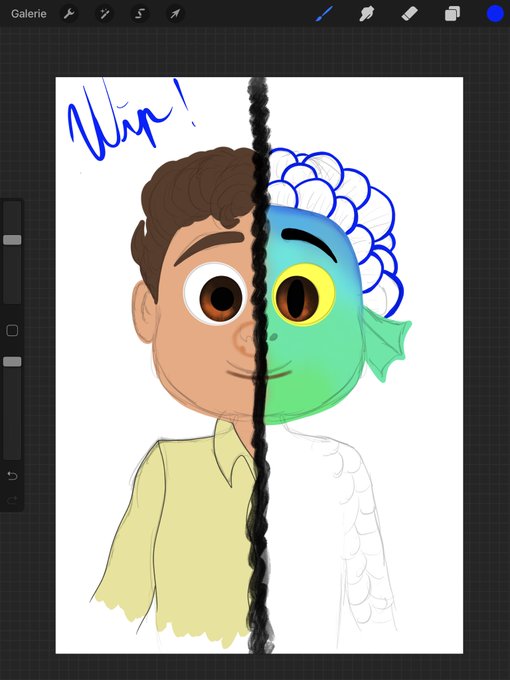This screenshot has height=680, width=510.
Task: Activate the Transform arrow tool
Action: (x=175, y=14)
